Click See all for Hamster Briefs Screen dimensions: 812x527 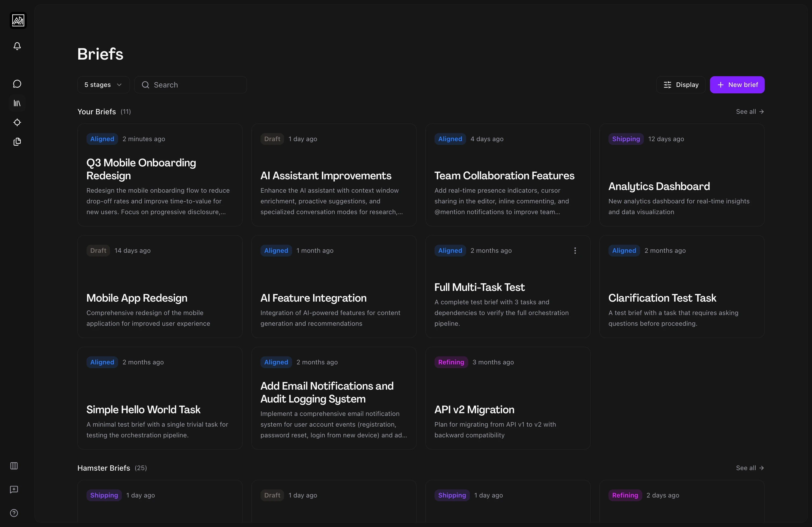click(749, 468)
